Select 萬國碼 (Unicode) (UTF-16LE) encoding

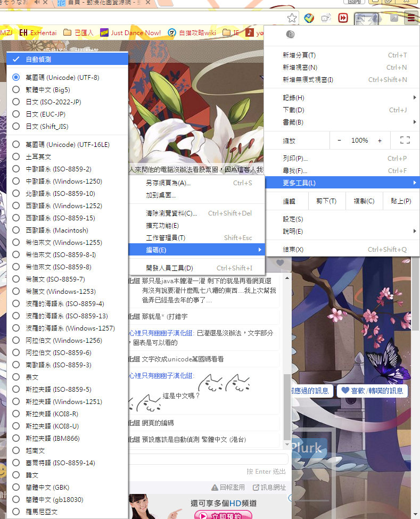67,145
